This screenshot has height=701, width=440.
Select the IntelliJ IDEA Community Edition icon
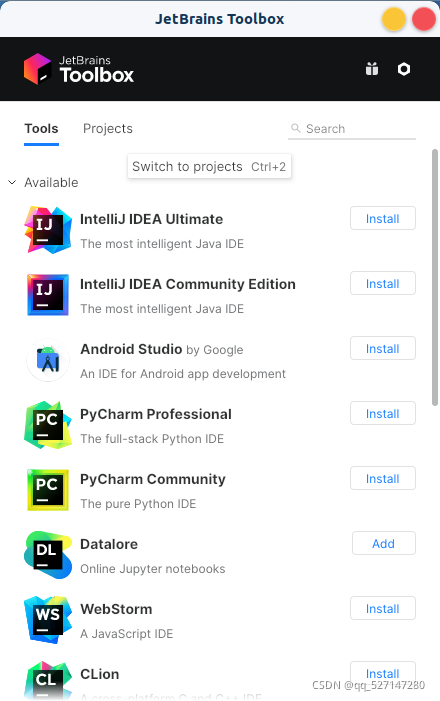(x=48, y=295)
